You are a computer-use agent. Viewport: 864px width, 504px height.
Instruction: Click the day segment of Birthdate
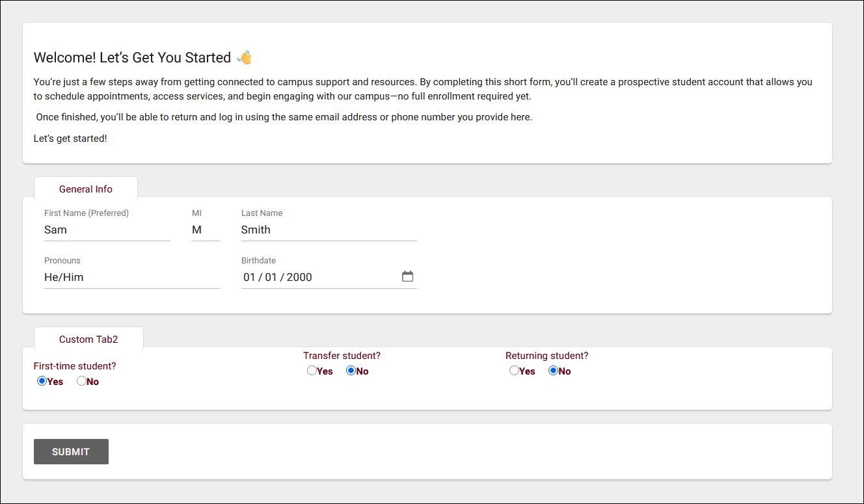(271, 277)
